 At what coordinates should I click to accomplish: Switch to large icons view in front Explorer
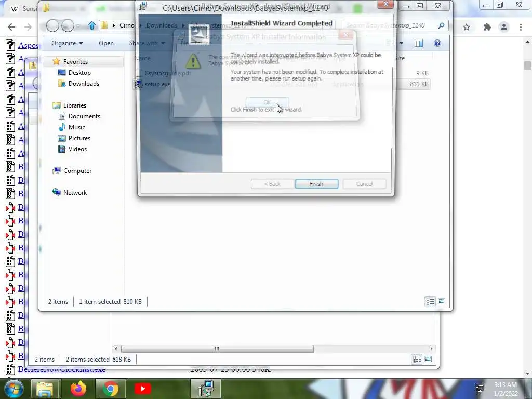coord(442,302)
